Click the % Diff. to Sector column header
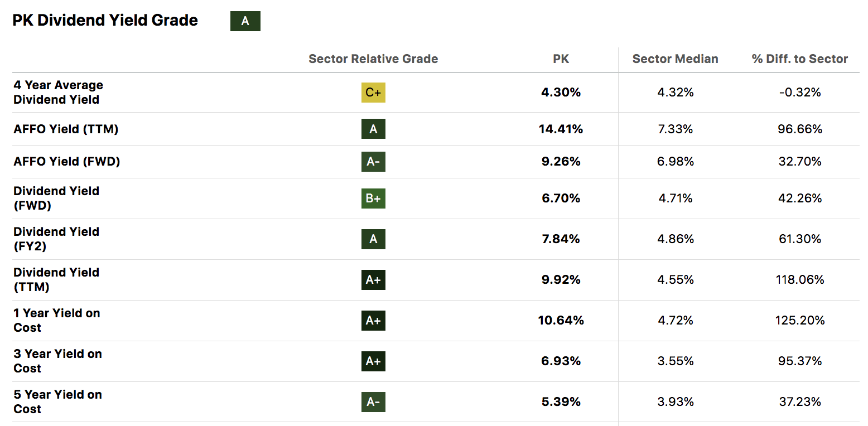The height and width of the screenshot is (426, 868). point(799,59)
